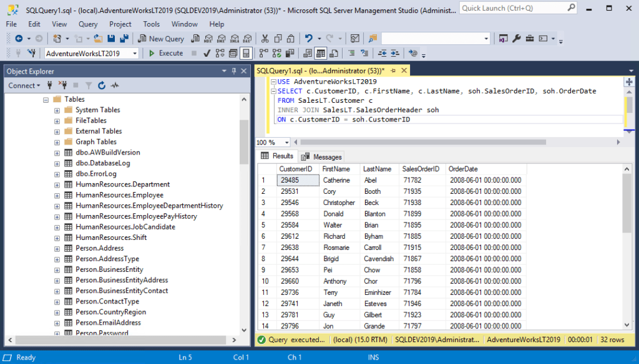Click the XMLA query icon

pos(235,39)
